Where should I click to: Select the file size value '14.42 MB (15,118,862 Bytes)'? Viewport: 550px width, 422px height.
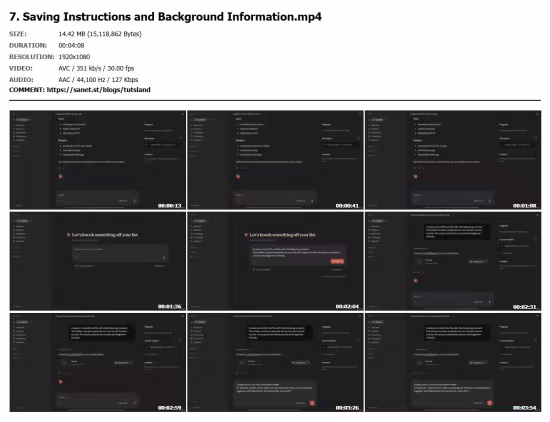[x=100, y=34]
